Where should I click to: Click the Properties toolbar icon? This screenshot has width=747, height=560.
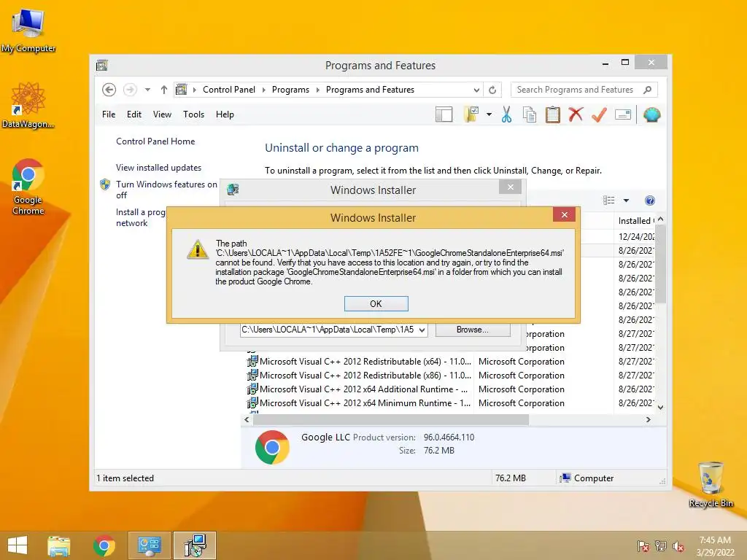click(623, 114)
